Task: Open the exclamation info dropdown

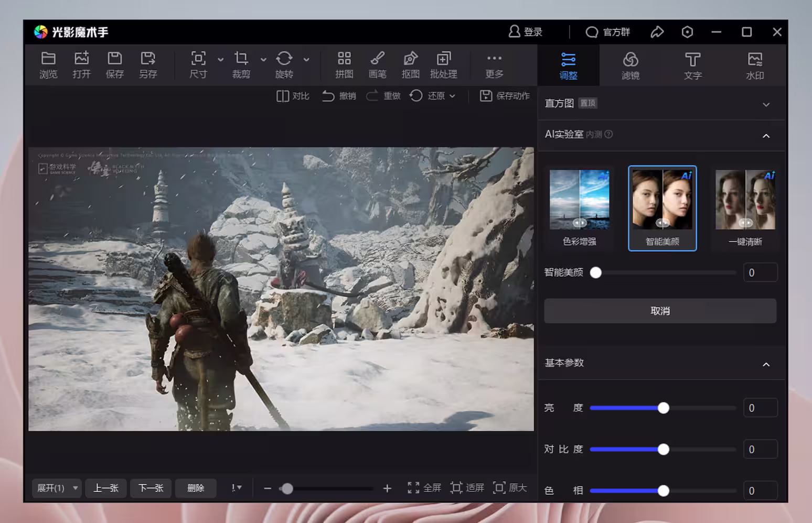Action: click(x=237, y=488)
